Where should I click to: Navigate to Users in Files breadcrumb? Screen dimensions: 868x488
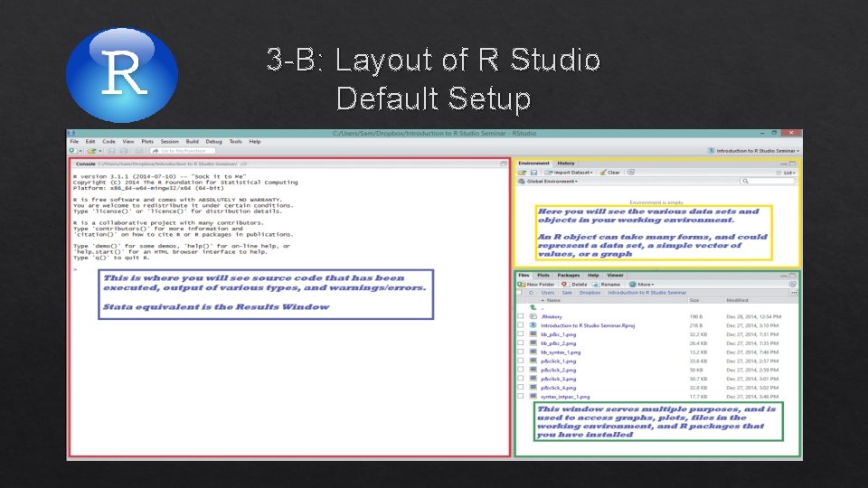(x=548, y=293)
